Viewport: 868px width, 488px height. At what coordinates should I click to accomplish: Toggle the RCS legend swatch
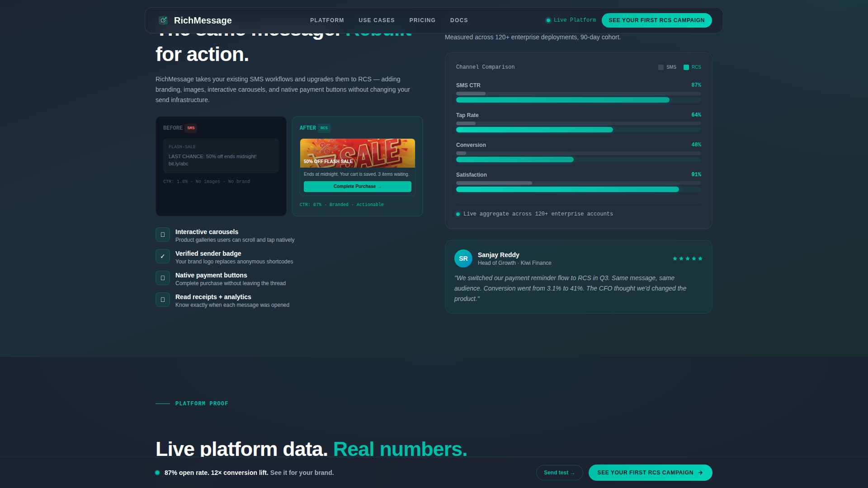(686, 67)
